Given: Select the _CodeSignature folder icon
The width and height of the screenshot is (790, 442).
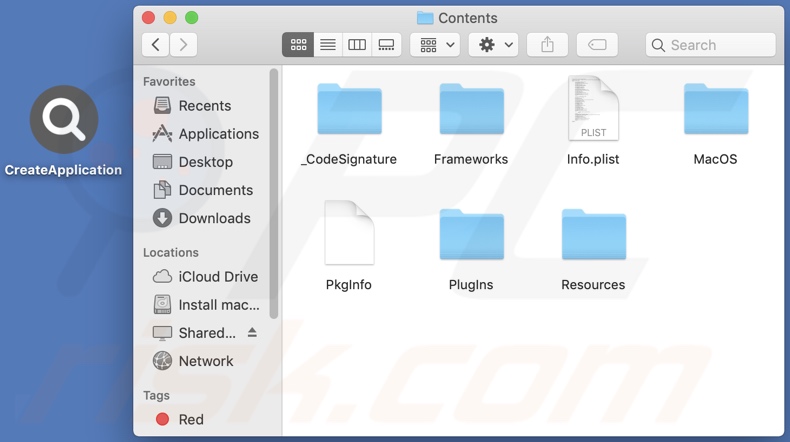Looking at the screenshot, I should click(x=349, y=109).
